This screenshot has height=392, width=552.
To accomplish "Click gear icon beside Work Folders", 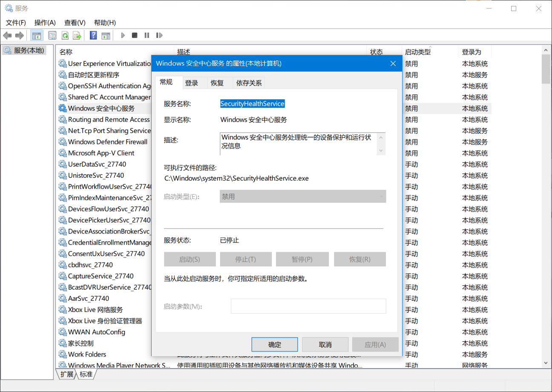I will click(62, 354).
